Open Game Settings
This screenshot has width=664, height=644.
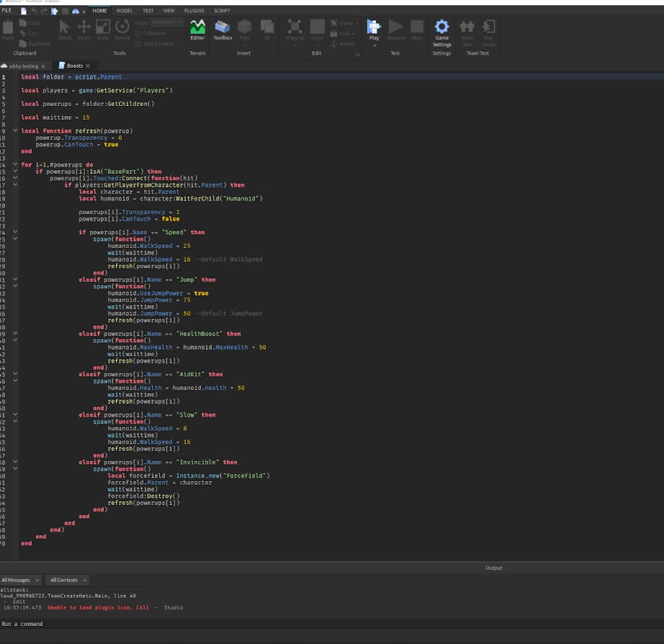click(441, 29)
